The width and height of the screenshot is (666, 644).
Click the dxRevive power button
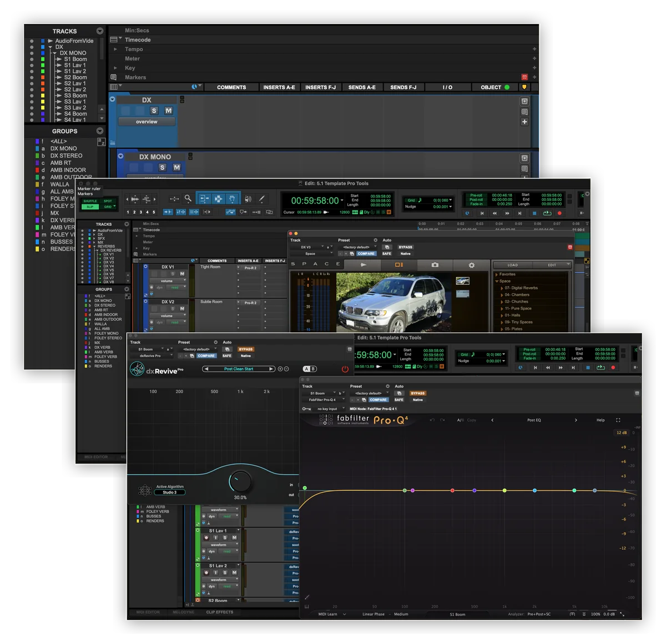[x=345, y=369]
